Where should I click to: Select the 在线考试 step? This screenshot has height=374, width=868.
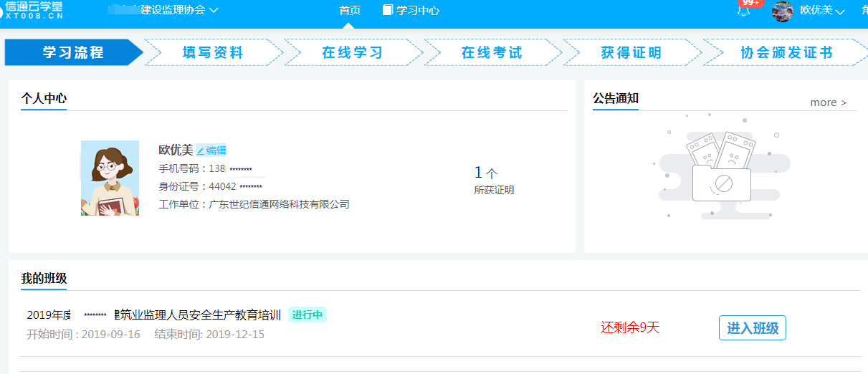pyautogui.click(x=492, y=52)
